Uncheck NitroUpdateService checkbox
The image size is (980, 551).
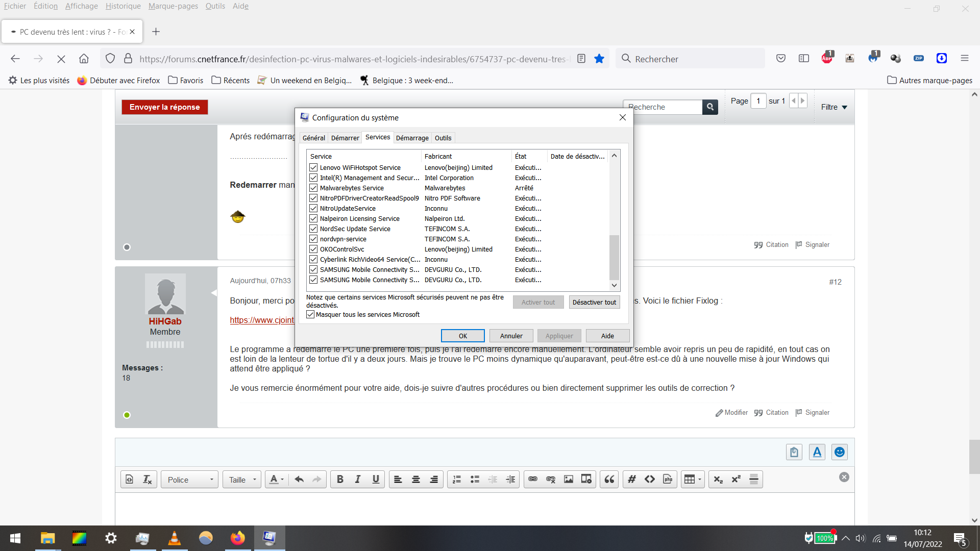pyautogui.click(x=313, y=208)
